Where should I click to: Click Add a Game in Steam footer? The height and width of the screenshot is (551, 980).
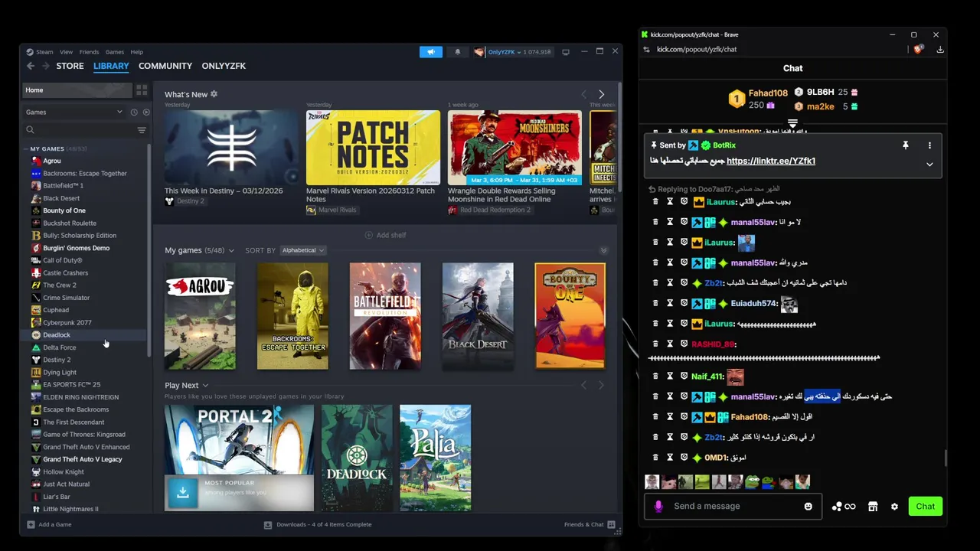click(x=49, y=525)
